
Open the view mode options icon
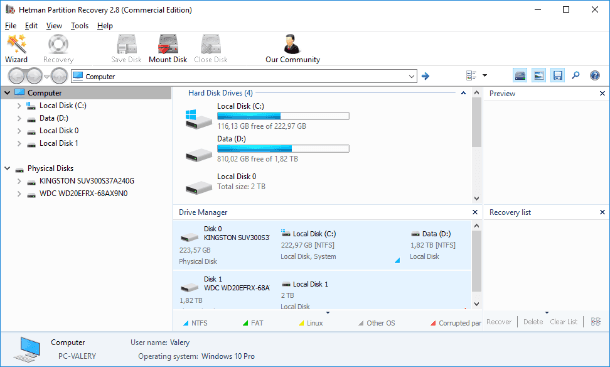pos(471,76)
